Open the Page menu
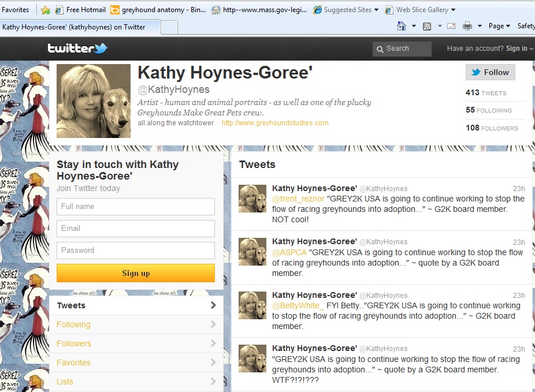This screenshot has width=535, height=392. pyautogui.click(x=499, y=26)
